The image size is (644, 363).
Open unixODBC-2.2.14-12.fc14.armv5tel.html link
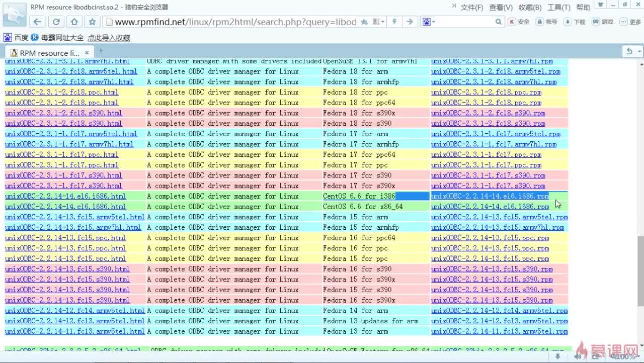(x=75, y=311)
